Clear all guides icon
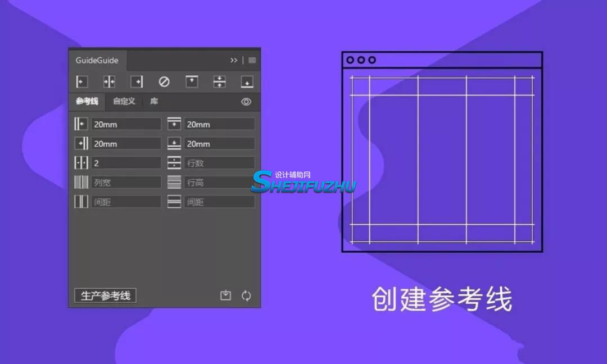 pyautogui.click(x=164, y=81)
